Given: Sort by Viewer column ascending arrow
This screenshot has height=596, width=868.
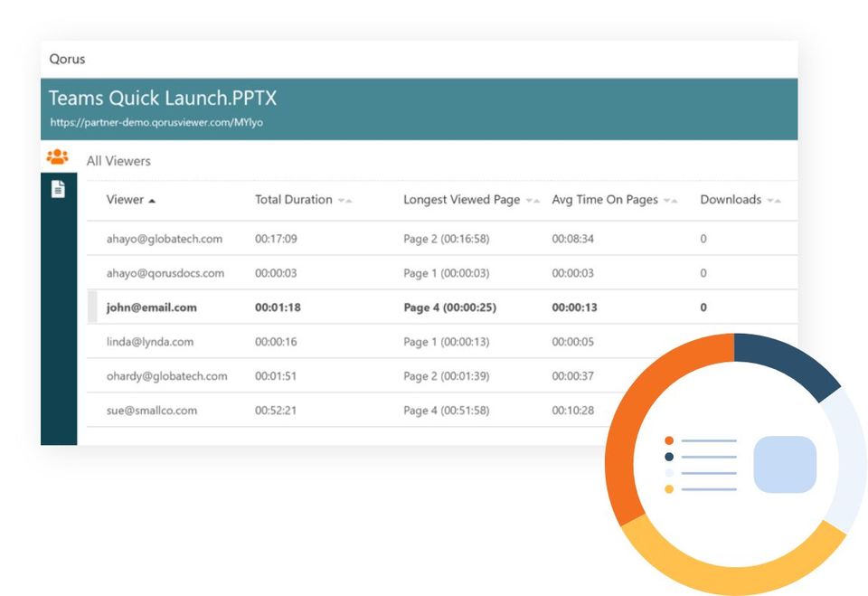Looking at the screenshot, I should click(x=152, y=201).
